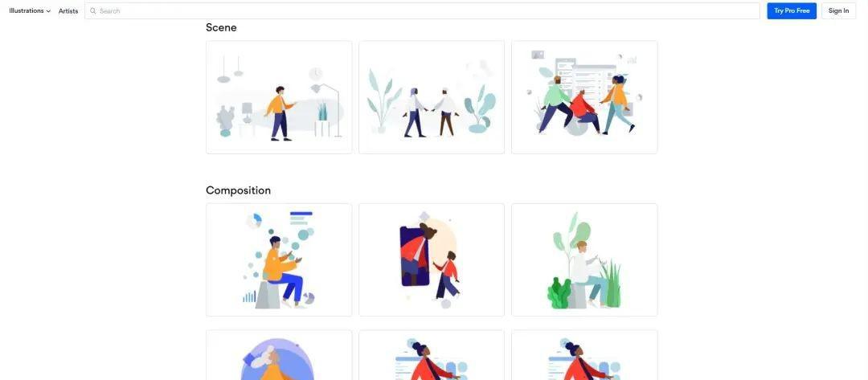Click the Try Pro Free button
Viewport: 868px width, 380px height.
[x=792, y=11]
